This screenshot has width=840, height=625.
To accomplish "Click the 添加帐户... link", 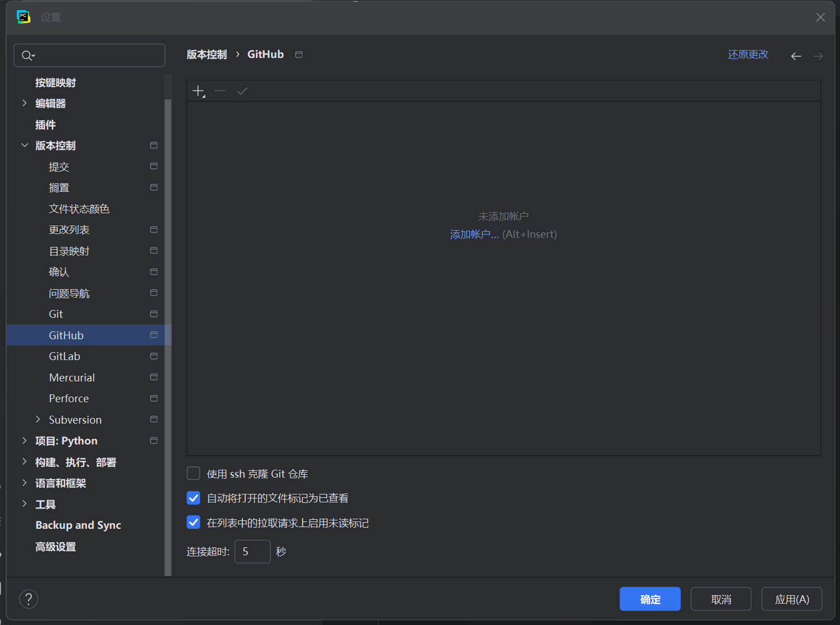I will tap(475, 235).
